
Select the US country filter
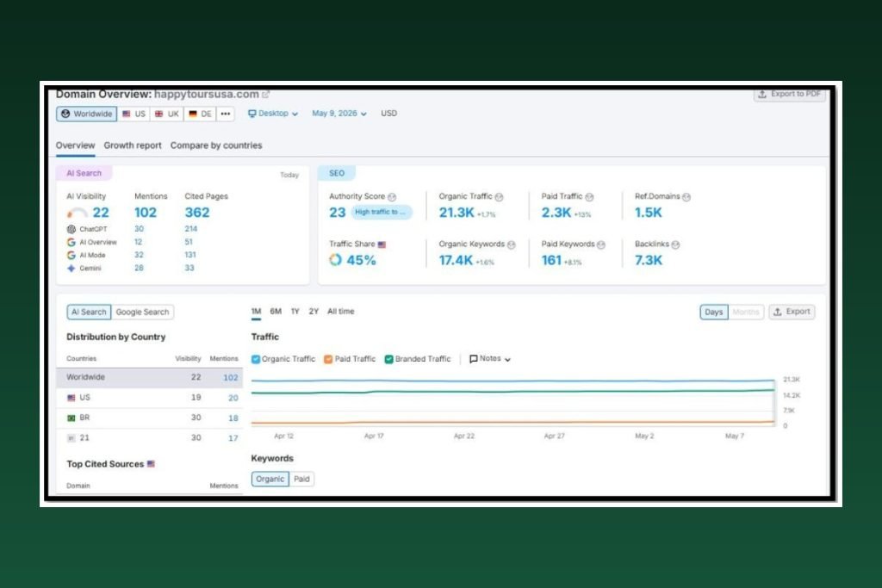(x=134, y=114)
